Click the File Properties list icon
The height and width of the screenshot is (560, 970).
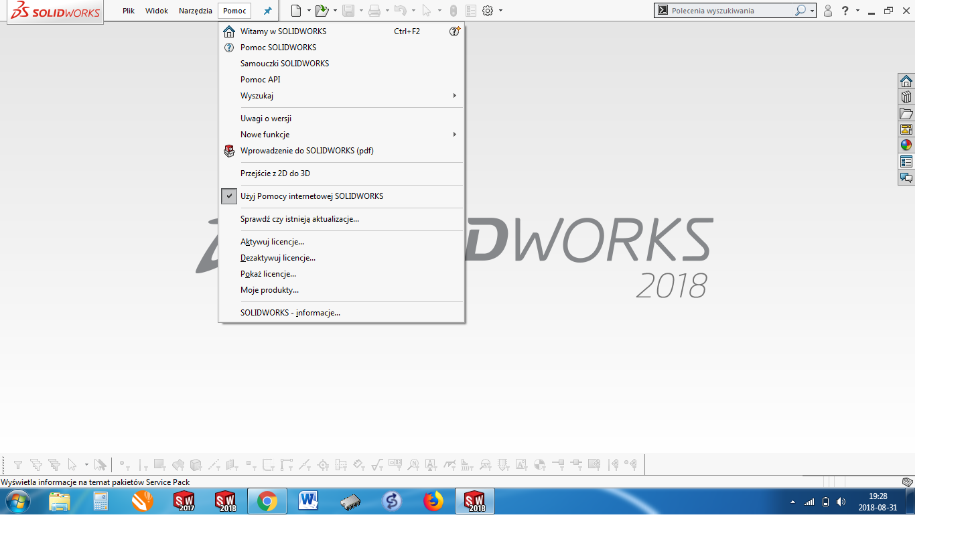[471, 11]
